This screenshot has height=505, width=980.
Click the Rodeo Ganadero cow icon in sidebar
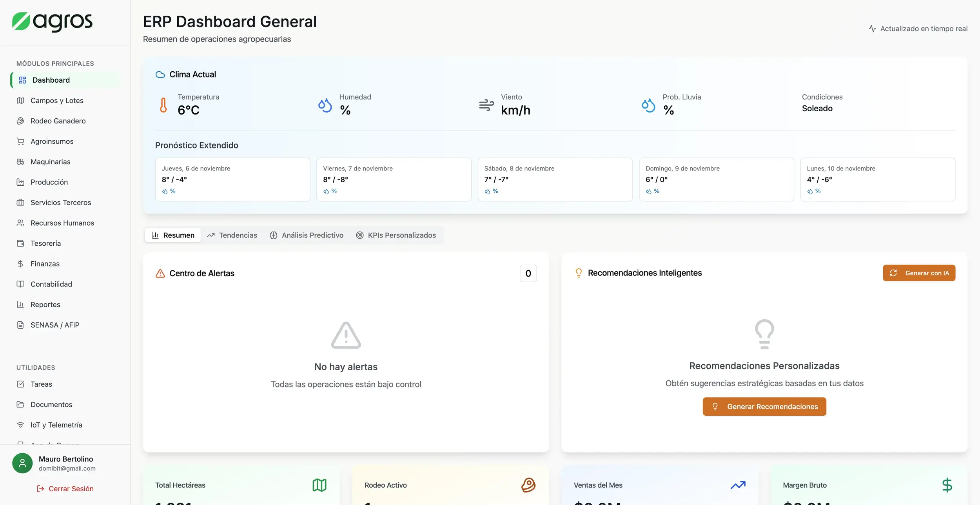(20, 121)
